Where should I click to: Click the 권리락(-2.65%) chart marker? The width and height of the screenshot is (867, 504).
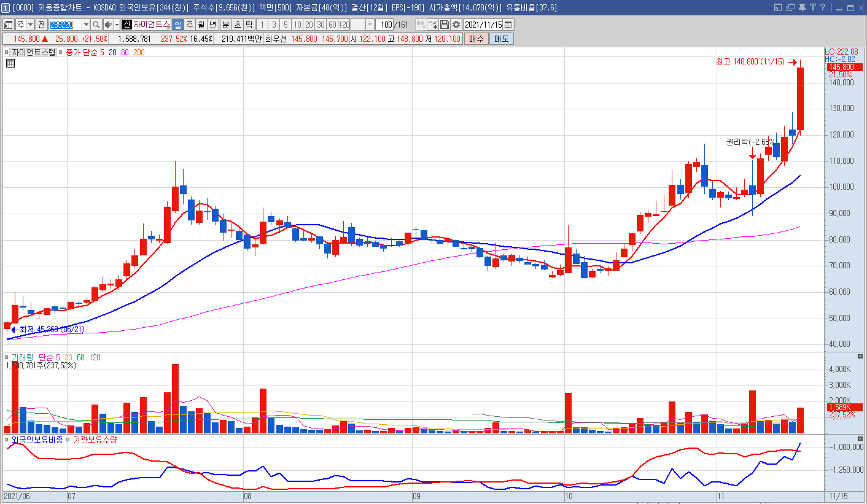tap(750, 142)
